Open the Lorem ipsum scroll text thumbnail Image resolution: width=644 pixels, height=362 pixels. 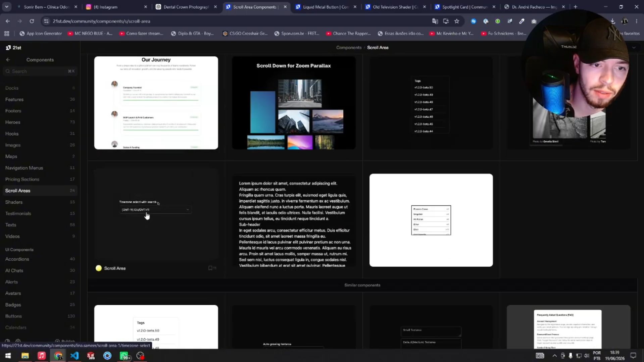pos(294,220)
